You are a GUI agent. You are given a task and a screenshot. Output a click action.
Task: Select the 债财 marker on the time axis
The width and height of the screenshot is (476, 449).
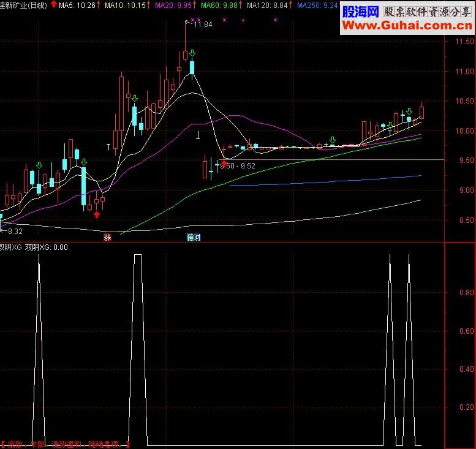point(194,238)
